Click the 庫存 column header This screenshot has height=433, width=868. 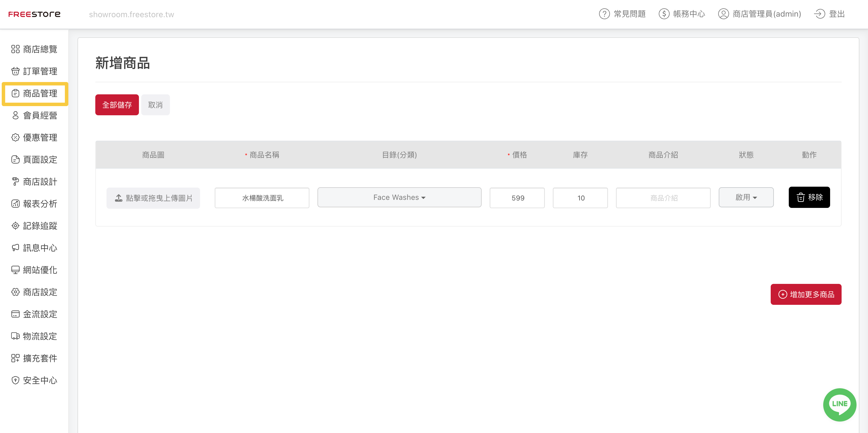click(580, 155)
